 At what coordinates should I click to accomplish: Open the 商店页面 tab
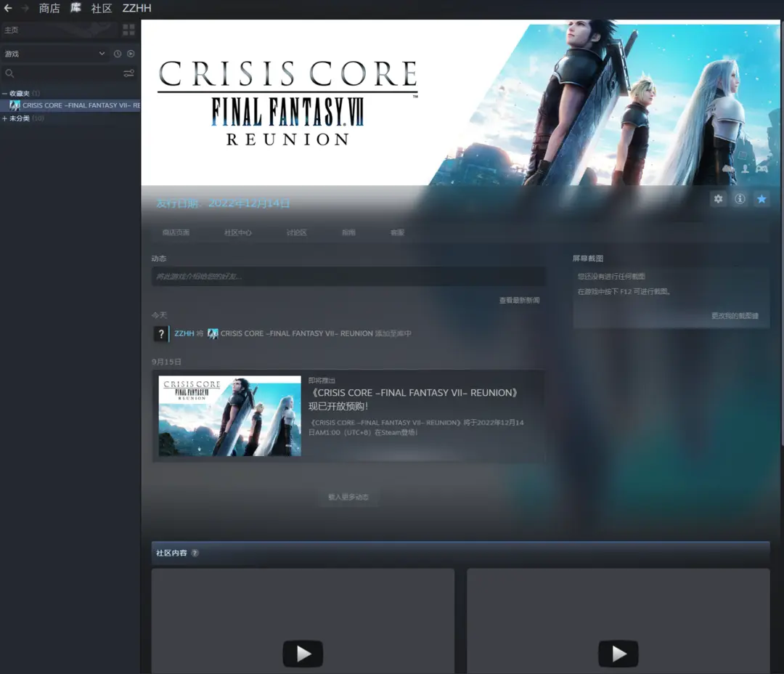[176, 232]
